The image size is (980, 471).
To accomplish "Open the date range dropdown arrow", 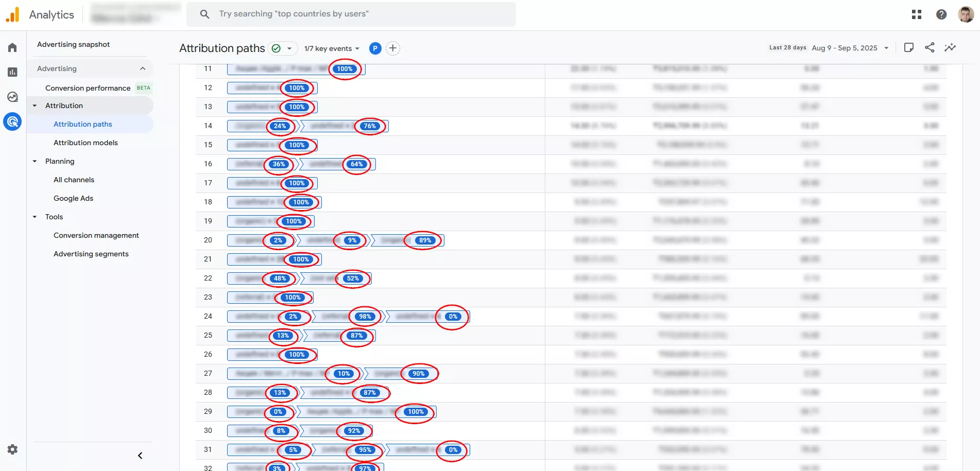I will coord(886,48).
